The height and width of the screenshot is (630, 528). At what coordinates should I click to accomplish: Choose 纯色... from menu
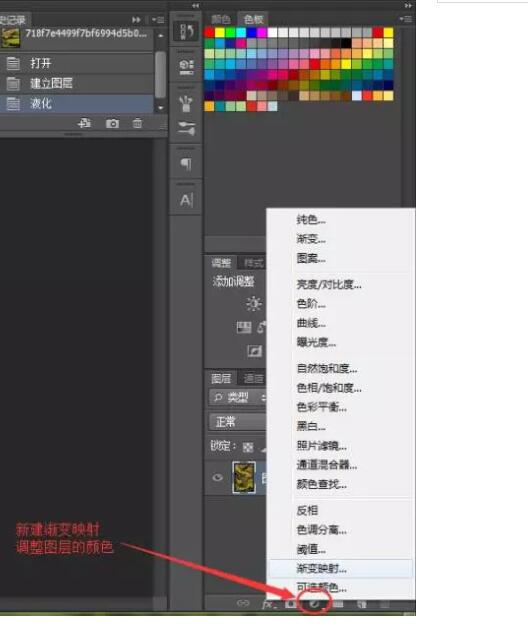pos(340,219)
